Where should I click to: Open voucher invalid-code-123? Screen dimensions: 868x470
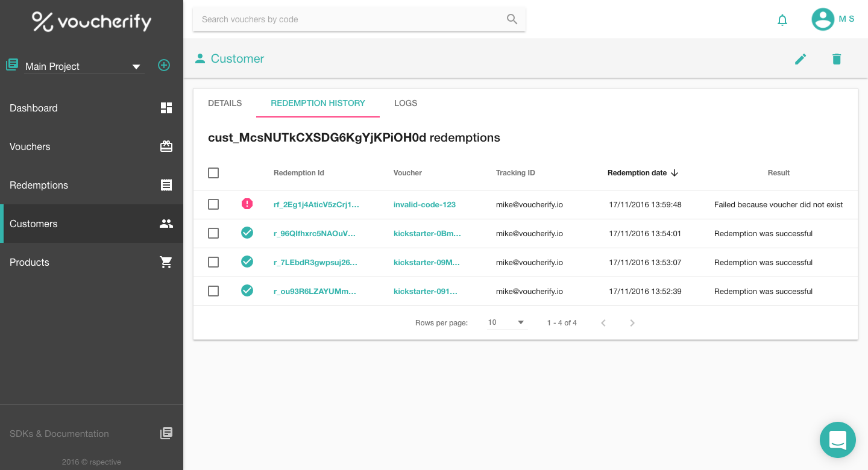[424, 204]
